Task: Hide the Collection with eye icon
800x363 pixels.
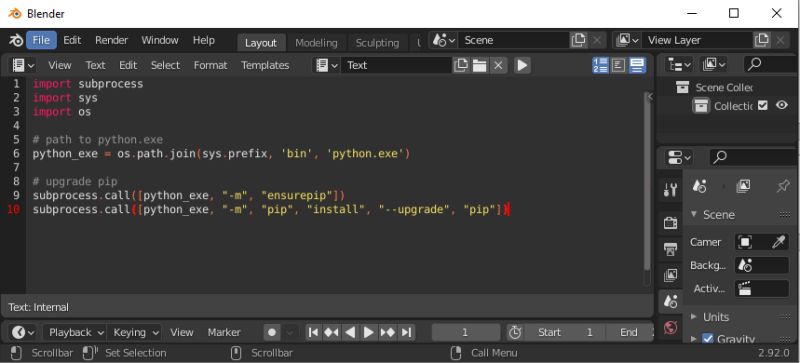Action: point(782,106)
